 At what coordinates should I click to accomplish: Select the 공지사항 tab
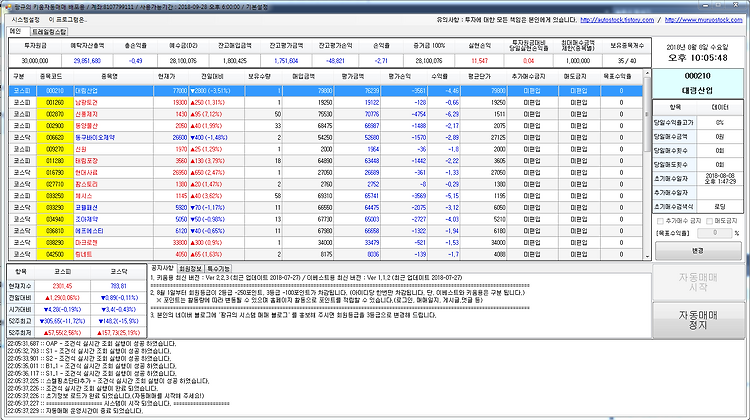[162, 268]
